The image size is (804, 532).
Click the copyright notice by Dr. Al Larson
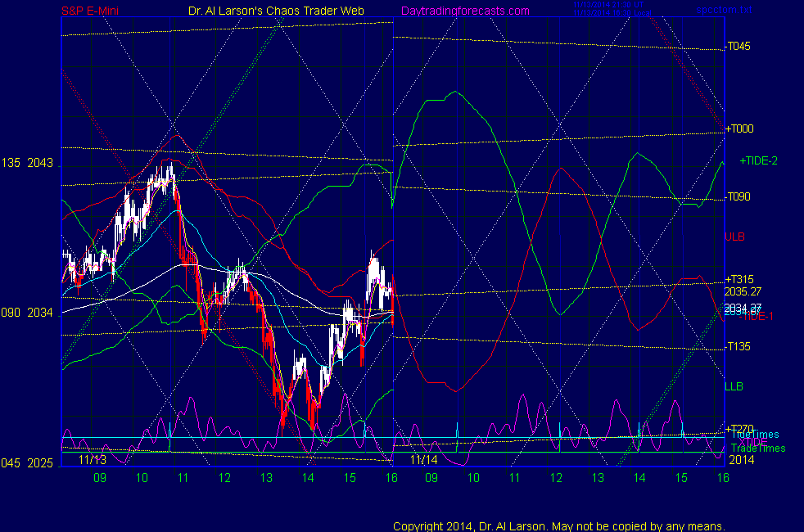(x=559, y=526)
